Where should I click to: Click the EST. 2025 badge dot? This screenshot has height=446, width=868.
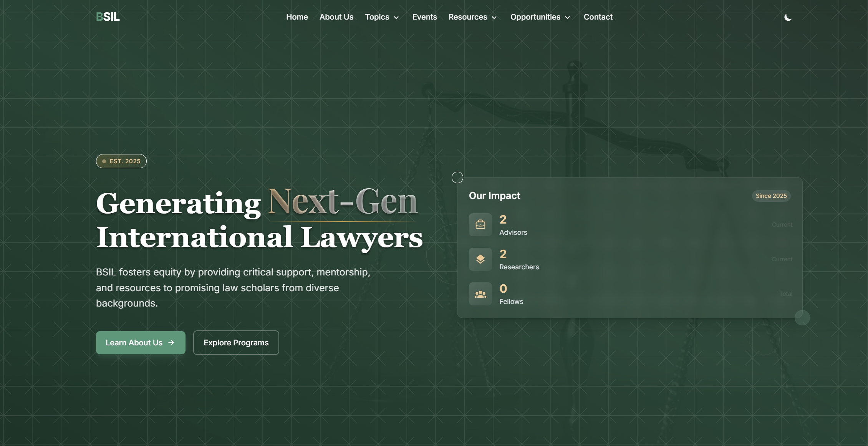coord(104,161)
